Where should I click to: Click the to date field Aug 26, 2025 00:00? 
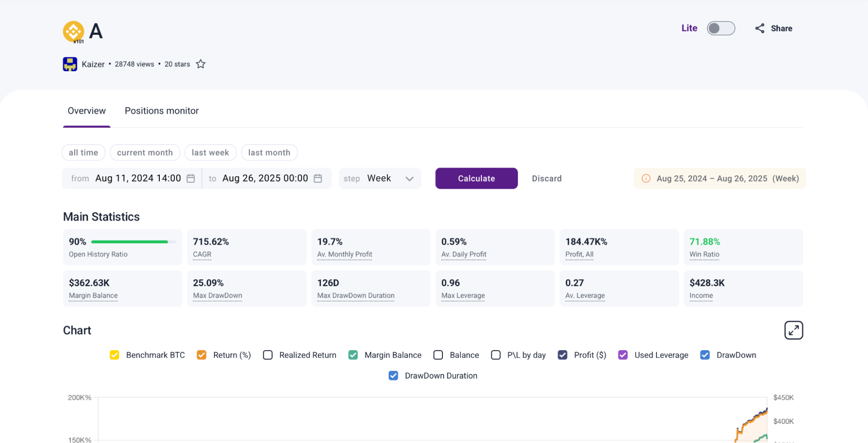[267, 179]
